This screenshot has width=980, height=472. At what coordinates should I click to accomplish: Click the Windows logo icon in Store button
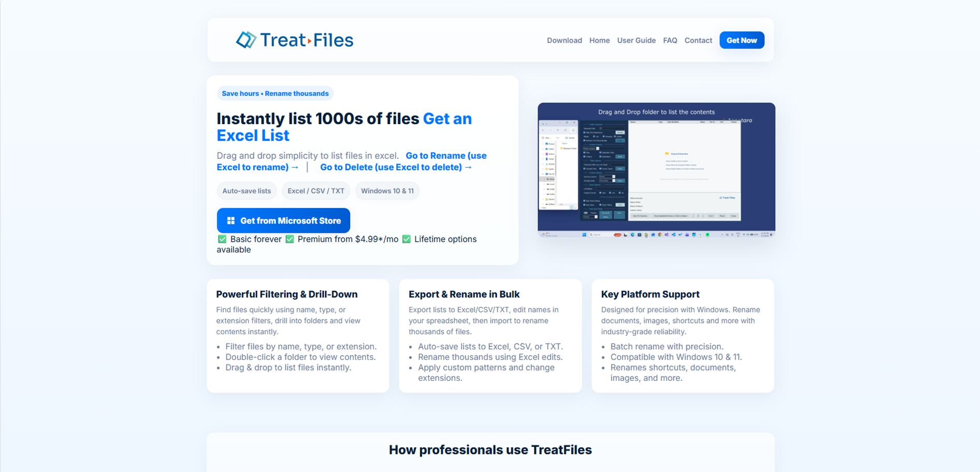pos(231,220)
